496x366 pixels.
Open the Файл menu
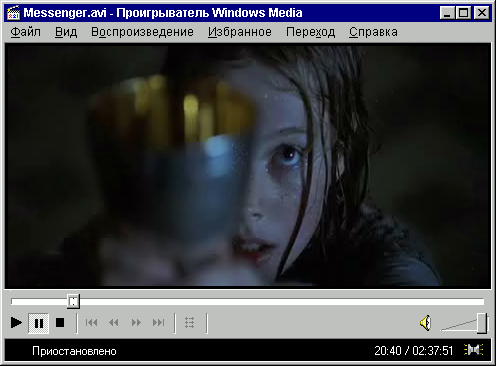pos(26,32)
